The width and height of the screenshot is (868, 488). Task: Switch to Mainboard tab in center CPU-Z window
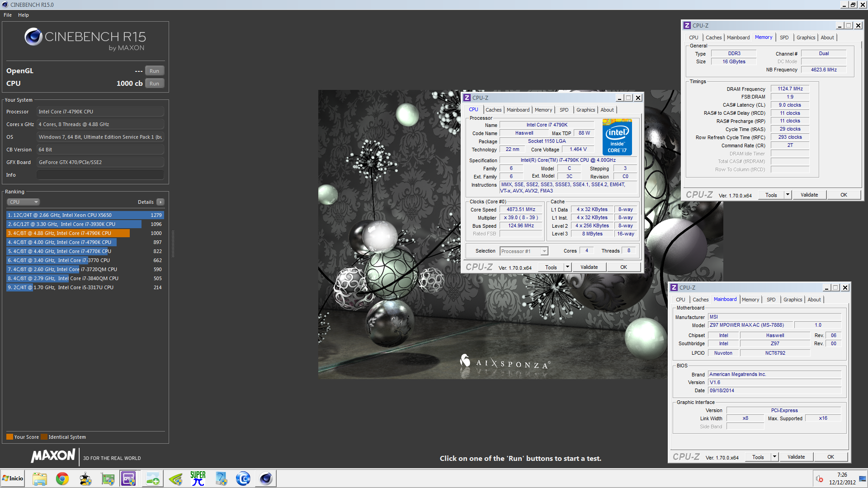[518, 110]
